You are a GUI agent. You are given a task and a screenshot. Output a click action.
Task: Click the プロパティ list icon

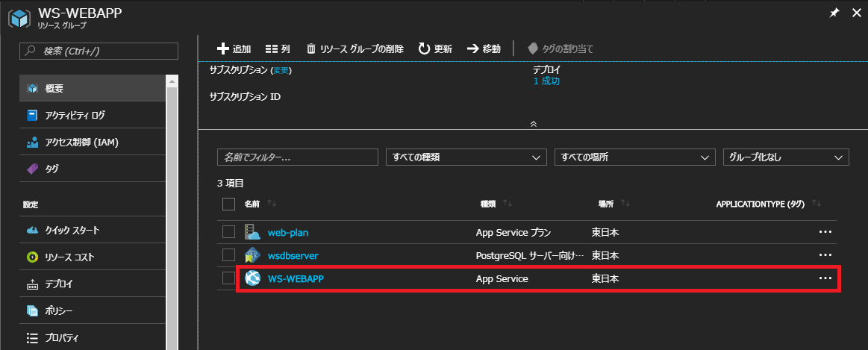(x=32, y=337)
